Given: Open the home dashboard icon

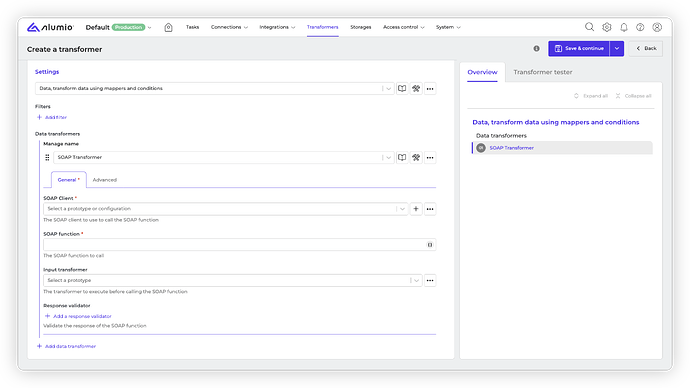Looking at the screenshot, I should pyautogui.click(x=168, y=27).
